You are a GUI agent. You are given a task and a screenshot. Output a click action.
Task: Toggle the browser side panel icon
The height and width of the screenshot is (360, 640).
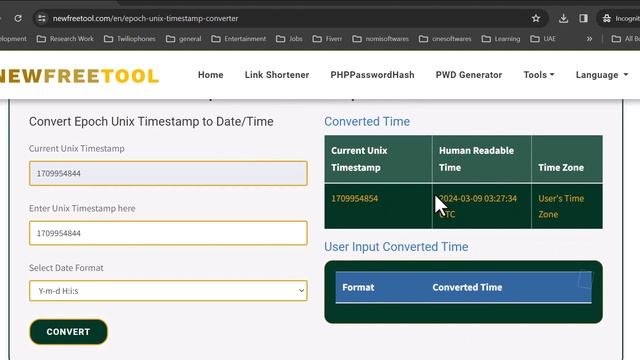click(583, 18)
